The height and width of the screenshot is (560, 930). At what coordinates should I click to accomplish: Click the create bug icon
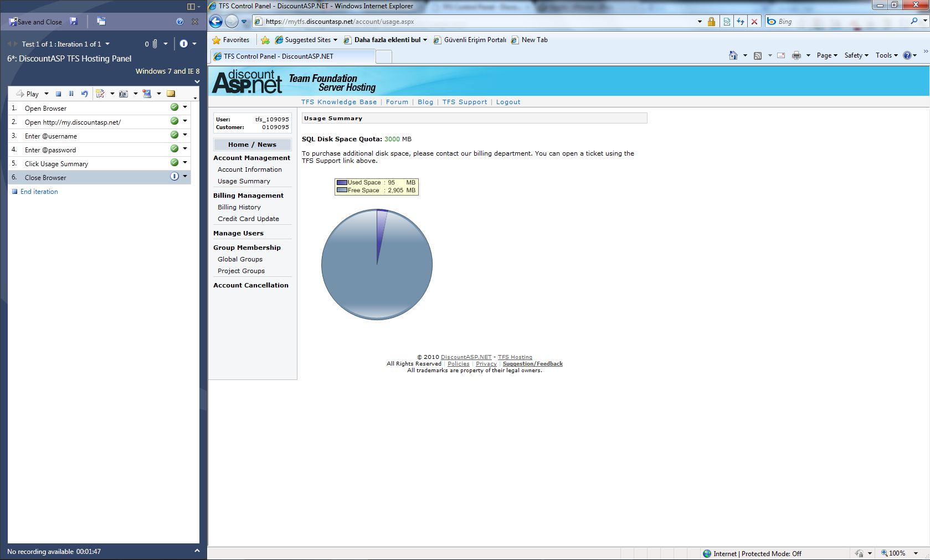(x=100, y=94)
